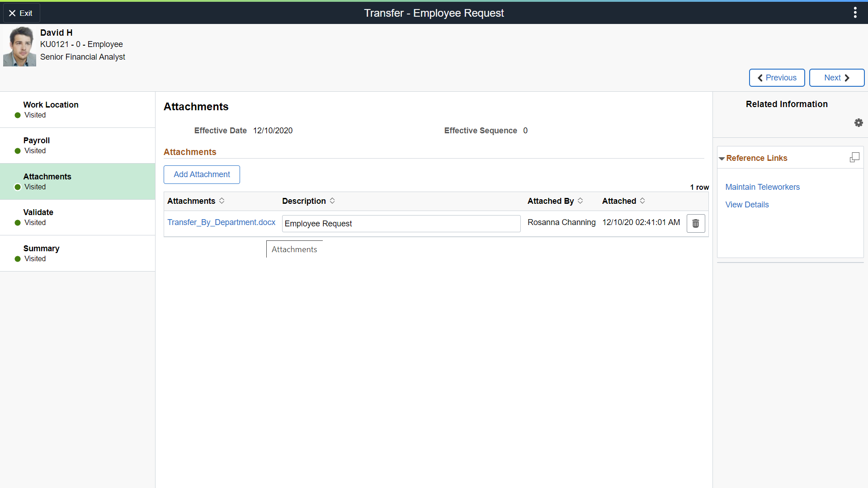Open the Transfer_By_Department.docx link

click(x=221, y=222)
